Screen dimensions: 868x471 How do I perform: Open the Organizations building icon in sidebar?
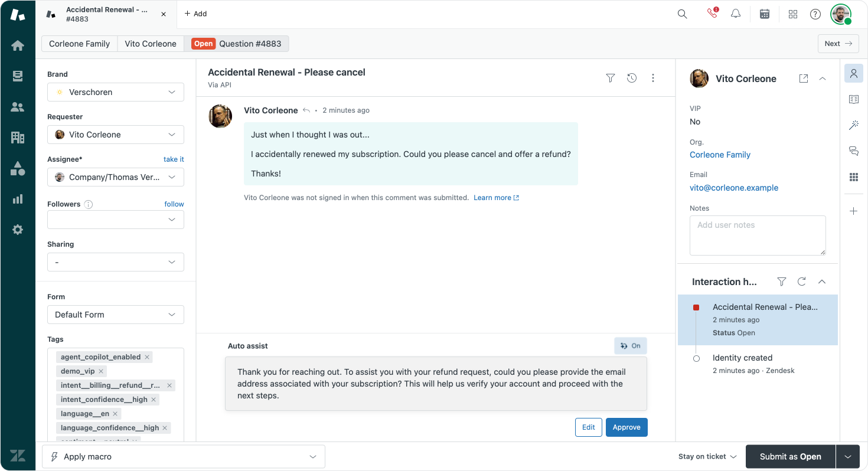[18, 138]
